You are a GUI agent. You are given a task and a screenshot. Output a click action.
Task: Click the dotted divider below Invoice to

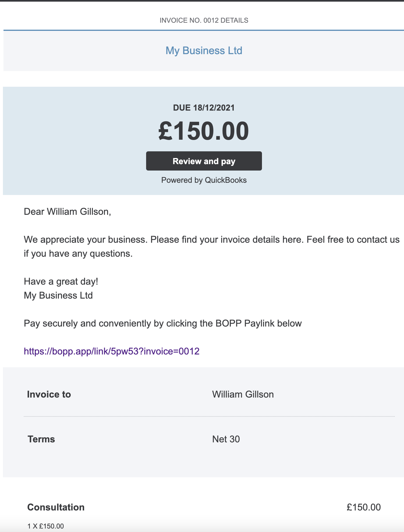click(x=209, y=416)
